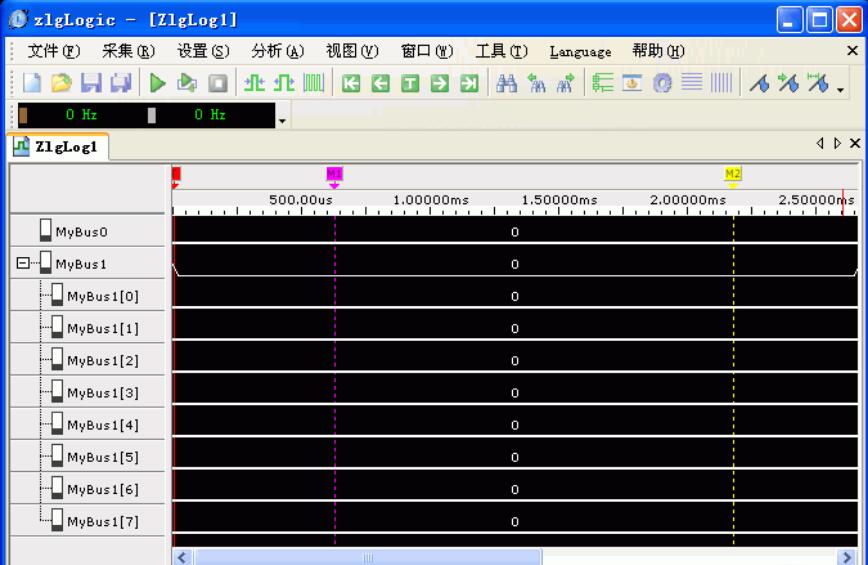Viewport: 868px width, 565px height.
Task: Open a file using the folder icon
Action: pos(61,83)
